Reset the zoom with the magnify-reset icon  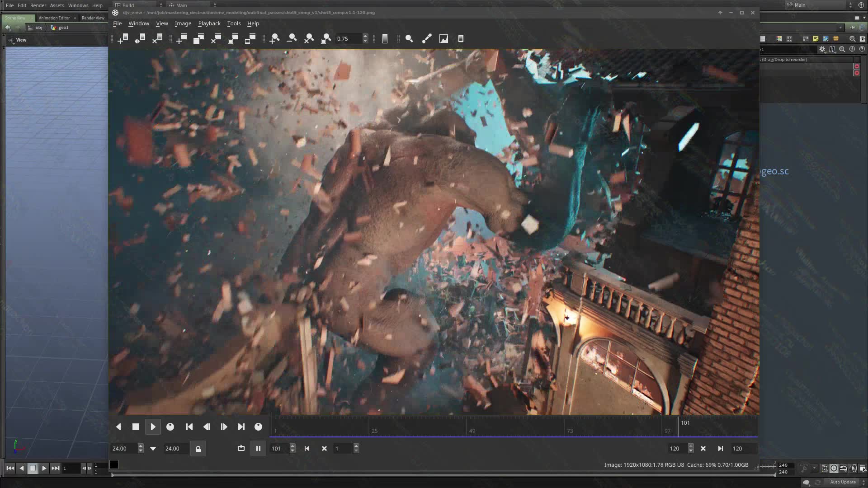(x=309, y=39)
